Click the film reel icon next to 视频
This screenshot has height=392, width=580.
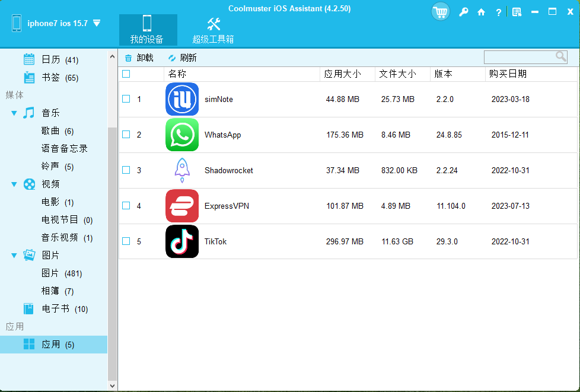pyautogui.click(x=29, y=184)
